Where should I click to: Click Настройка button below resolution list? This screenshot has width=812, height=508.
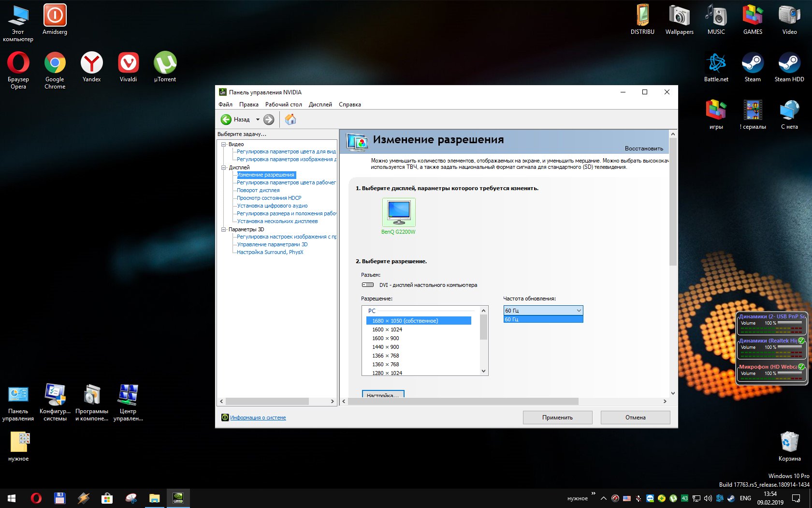tap(383, 394)
